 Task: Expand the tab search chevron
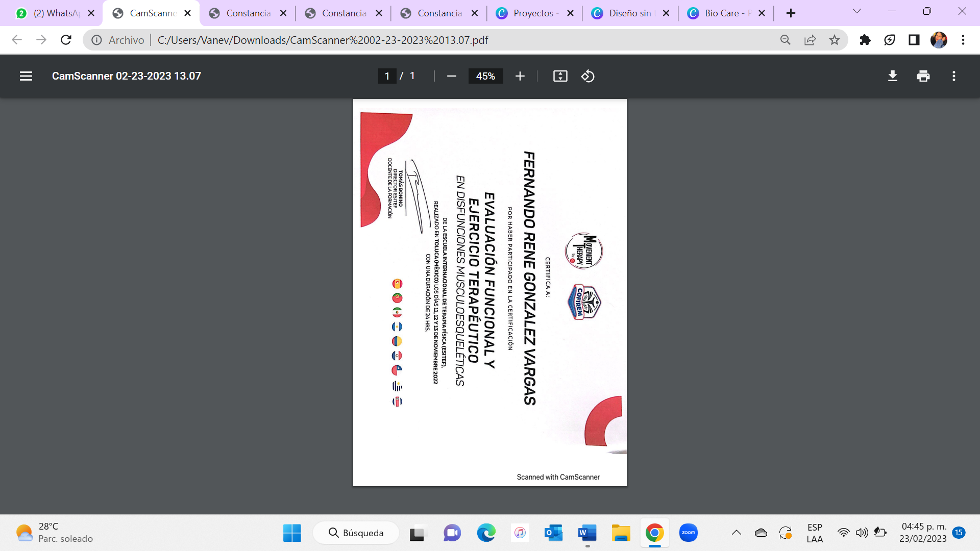click(x=857, y=12)
